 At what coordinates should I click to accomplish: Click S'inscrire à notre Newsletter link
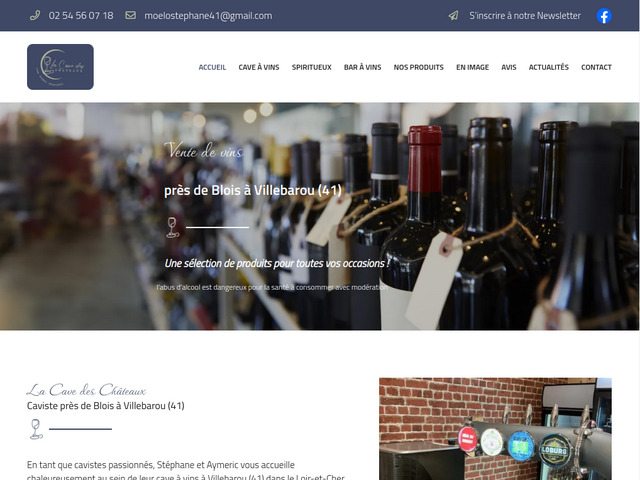(525, 16)
